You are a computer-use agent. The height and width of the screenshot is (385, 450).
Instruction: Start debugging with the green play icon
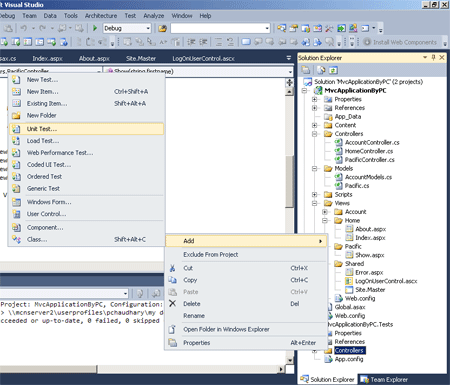click(x=95, y=28)
